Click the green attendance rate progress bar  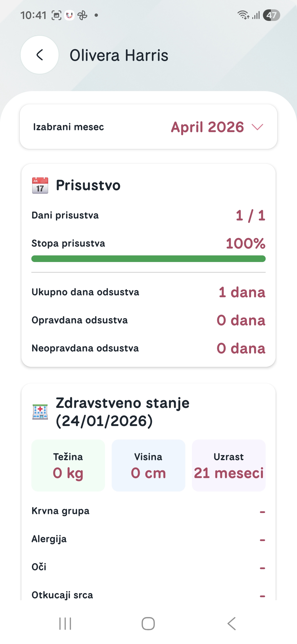tap(148, 259)
